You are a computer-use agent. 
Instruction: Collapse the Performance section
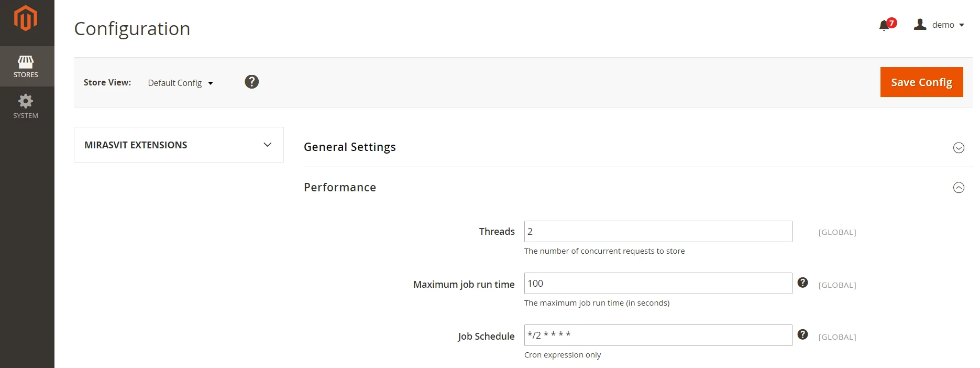(x=959, y=187)
